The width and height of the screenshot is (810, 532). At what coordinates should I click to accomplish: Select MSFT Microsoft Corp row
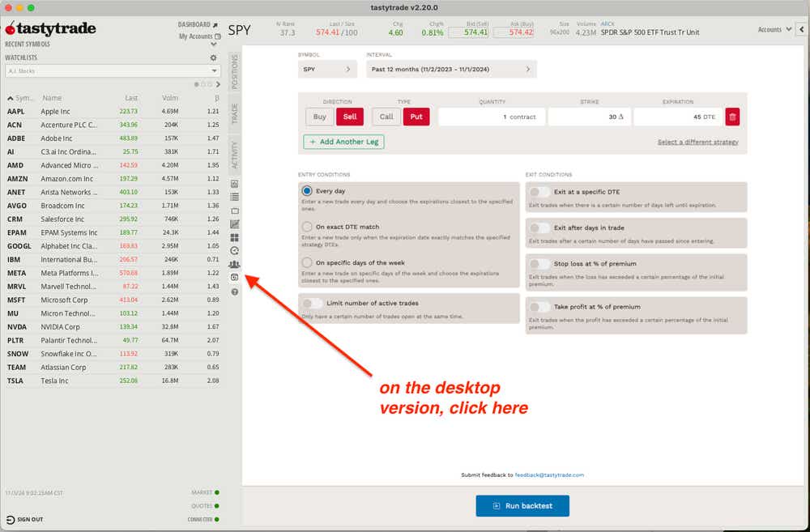(113, 300)
